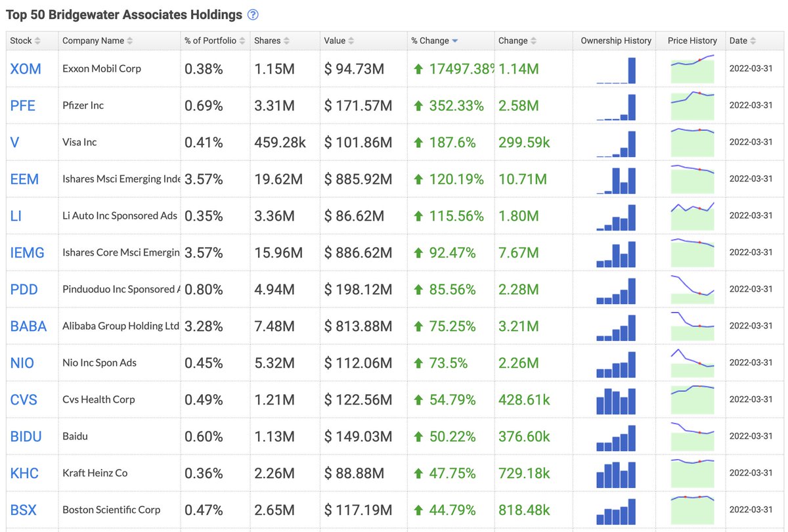Click the Top 50 Bridgewater Associates Holdings heading
Viewport: 788px width, 532px height.
pos(123,15)
